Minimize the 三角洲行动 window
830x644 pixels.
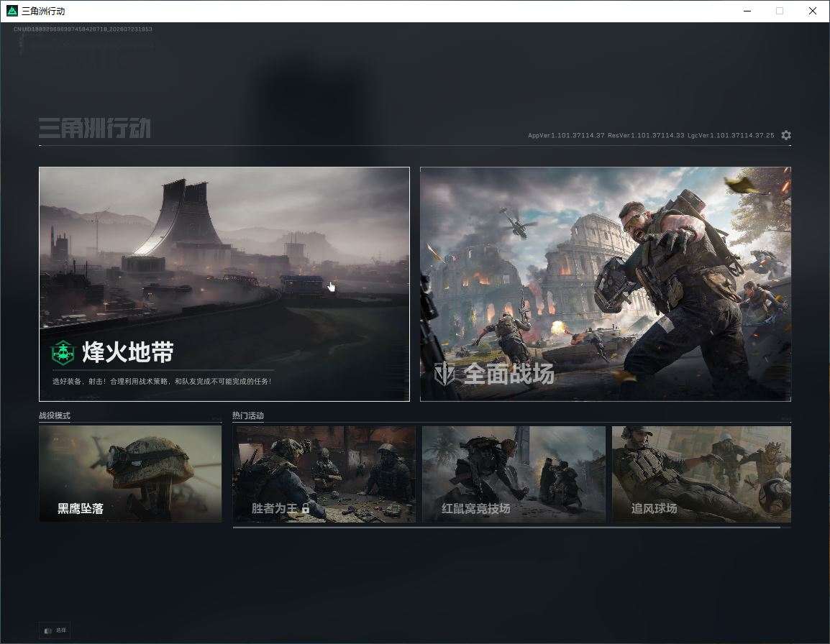(747, 11)
